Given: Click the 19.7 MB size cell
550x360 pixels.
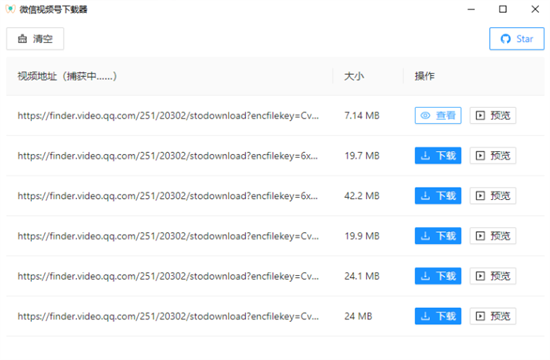Looking at the screenshot, I should click(x=362, y=155).
